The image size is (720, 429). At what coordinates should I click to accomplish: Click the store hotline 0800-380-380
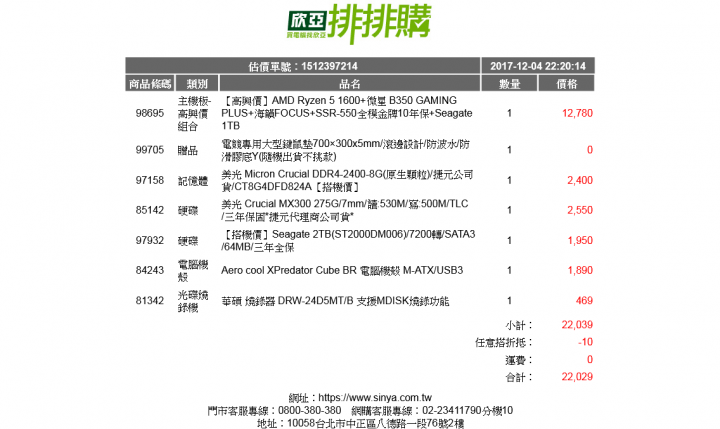[x=309, y=410]
